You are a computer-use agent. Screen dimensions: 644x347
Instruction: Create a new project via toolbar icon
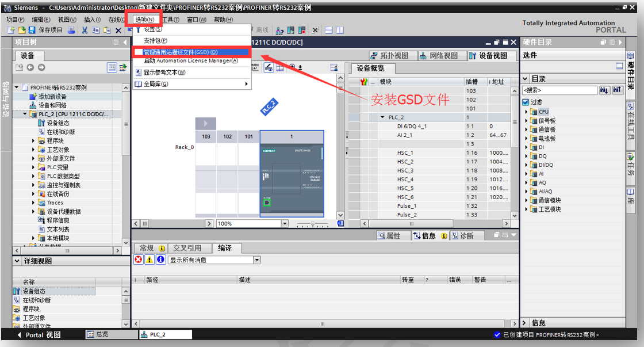(x=11, y=30)
